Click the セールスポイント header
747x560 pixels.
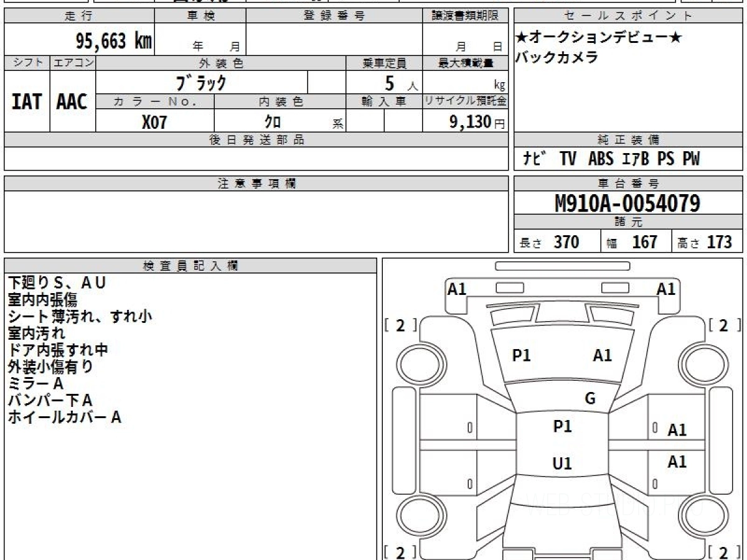(629, 16)
